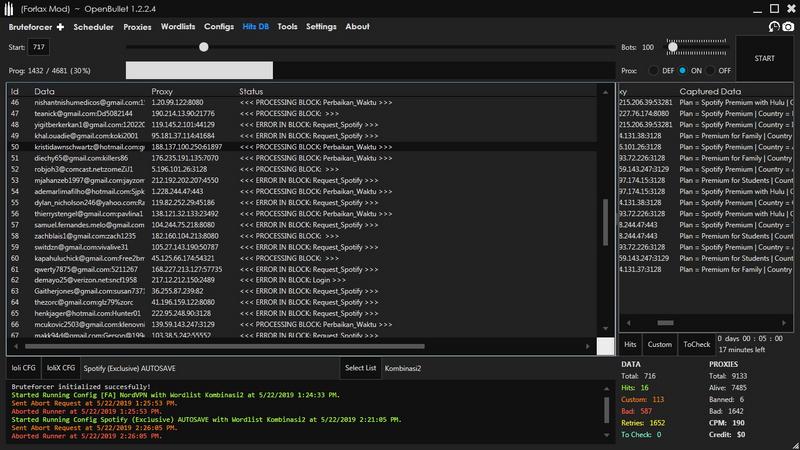
Task: Show the Custom results list
Action: [660, 344]
